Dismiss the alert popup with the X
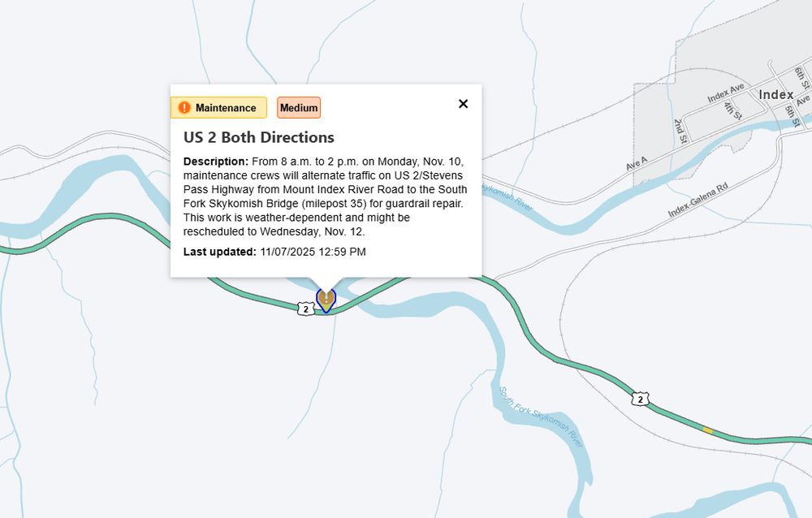812x518 pixels. tap(463, 104)
